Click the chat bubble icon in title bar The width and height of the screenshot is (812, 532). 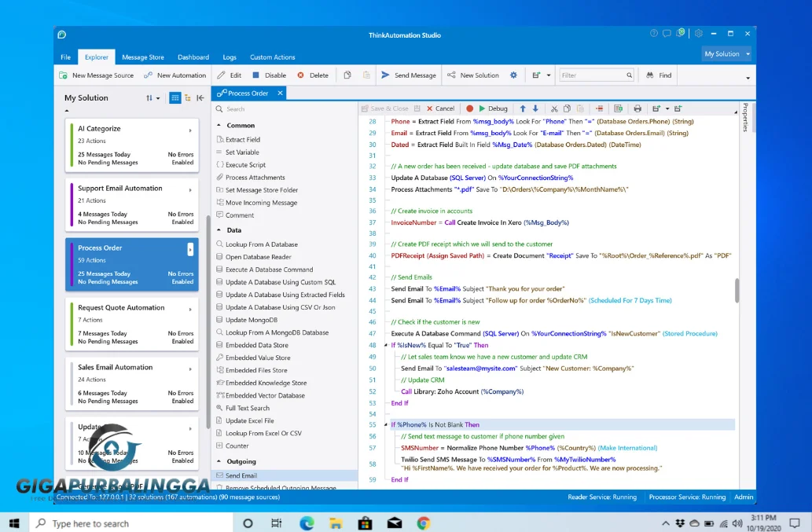coord(667,34)
